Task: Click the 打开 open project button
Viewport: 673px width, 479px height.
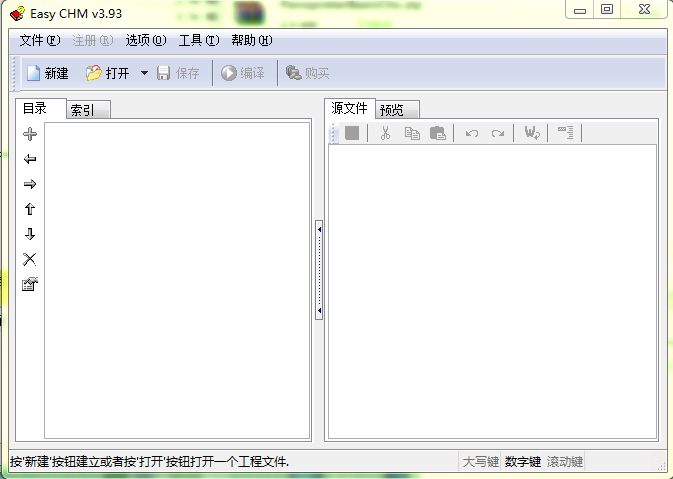Action: [x=108, y=73]
